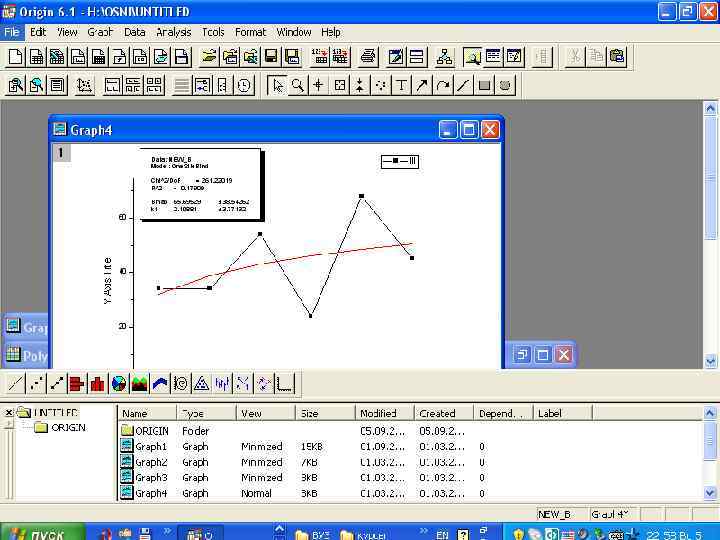The height and width of the screenshot is (540, 720).
Task: Click the Area plot icon
Action: point(139,383)
